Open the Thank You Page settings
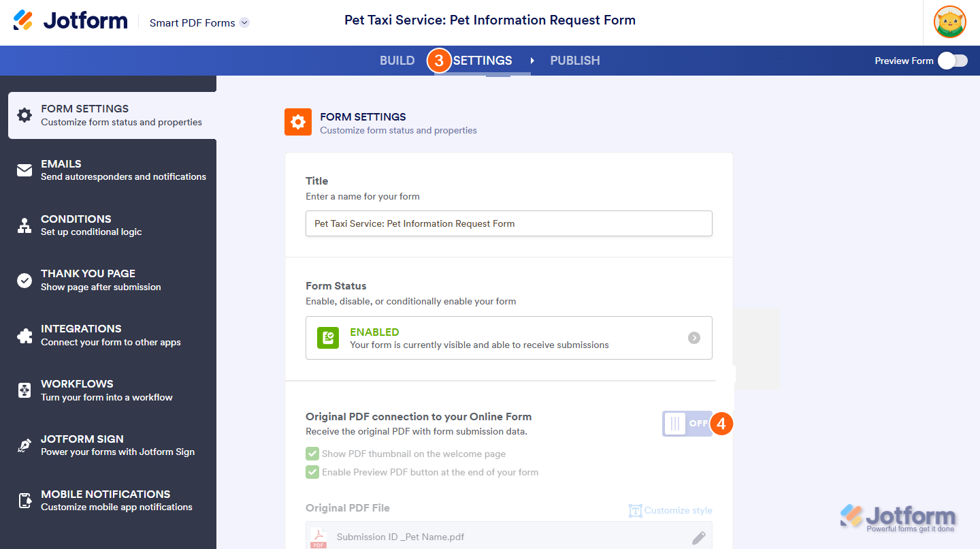The height and width of the screenshot is (549, 980). (88, 280)
